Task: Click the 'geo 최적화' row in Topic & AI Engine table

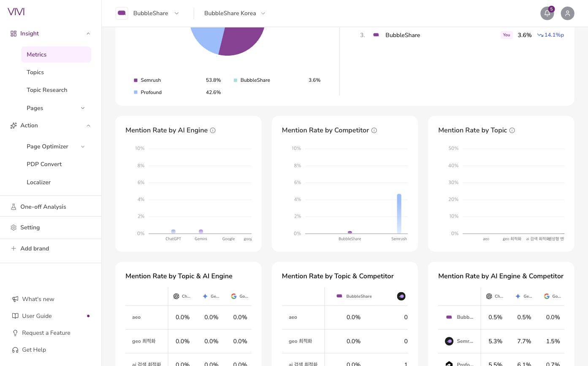Action: pos(188,341)
